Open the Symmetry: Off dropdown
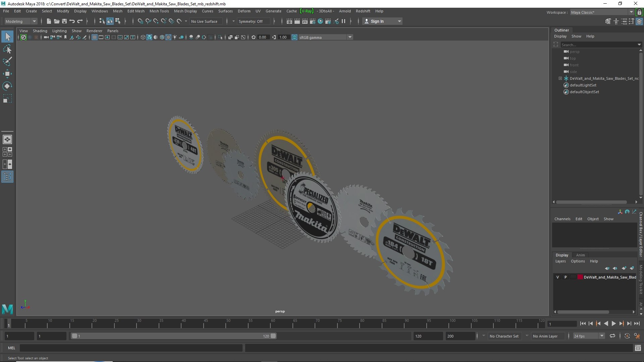Viewport: 644px width, 362px height. click(x=254, y=21)
